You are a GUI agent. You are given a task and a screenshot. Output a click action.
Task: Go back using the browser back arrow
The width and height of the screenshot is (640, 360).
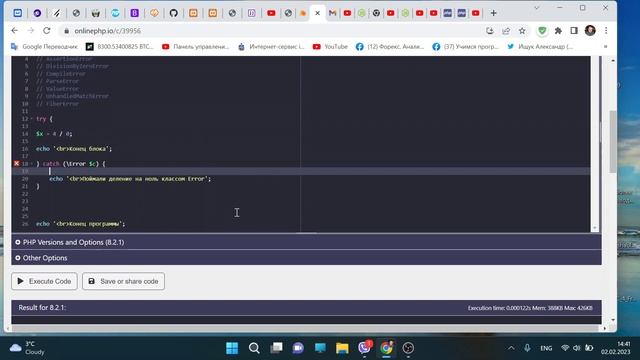click(15, 31)
